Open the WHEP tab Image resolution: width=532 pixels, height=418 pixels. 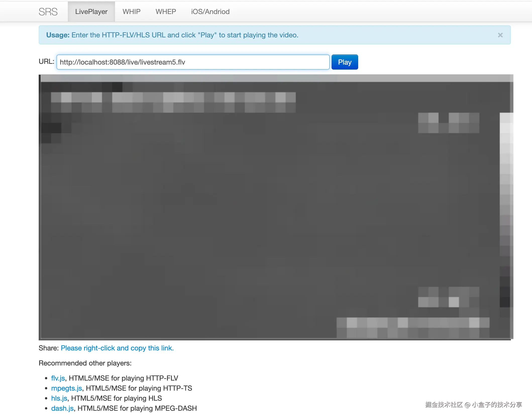166,12
